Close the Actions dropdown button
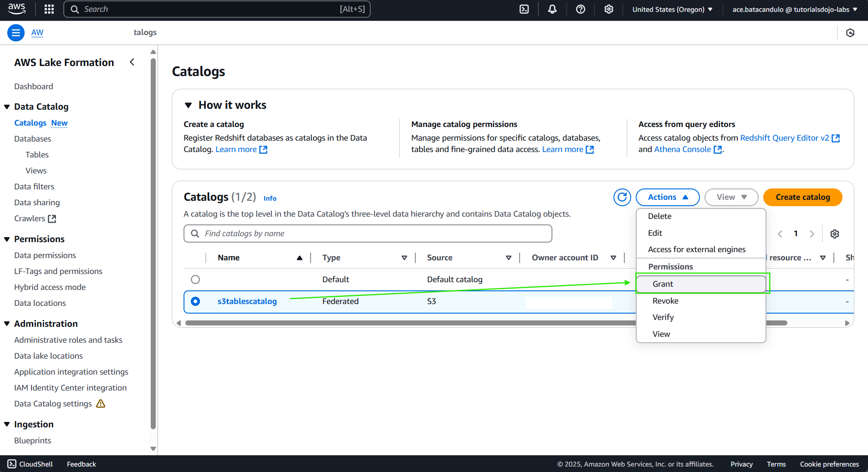Viewport: 868px width, 472px height. point(668,197)
